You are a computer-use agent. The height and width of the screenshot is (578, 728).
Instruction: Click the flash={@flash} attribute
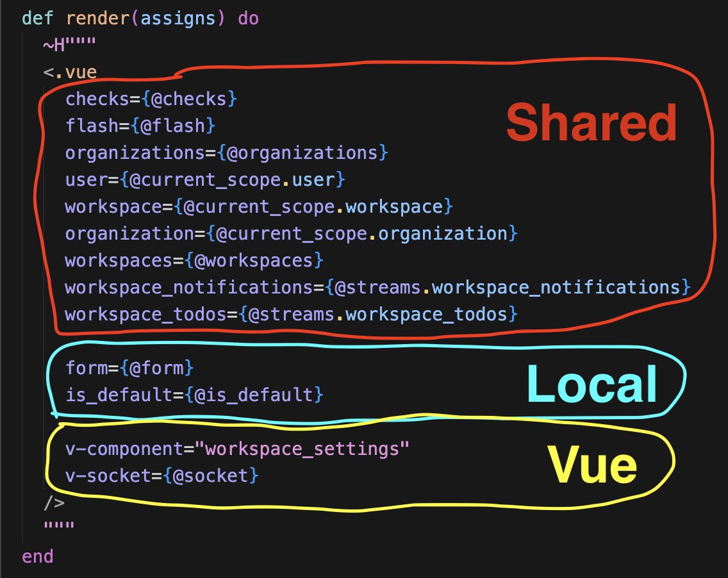tap(140, 126)
